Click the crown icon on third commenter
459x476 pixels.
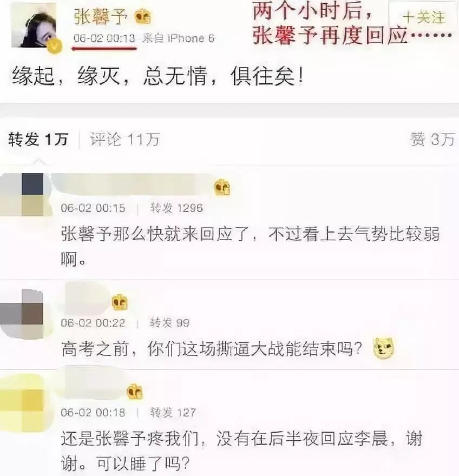coord(135,391)
